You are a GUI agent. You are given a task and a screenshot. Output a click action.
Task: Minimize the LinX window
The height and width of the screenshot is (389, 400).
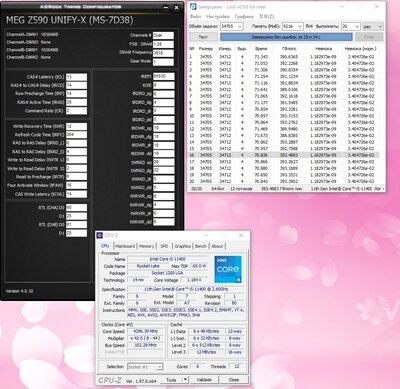pyautogui.click(x=343, y=7)
